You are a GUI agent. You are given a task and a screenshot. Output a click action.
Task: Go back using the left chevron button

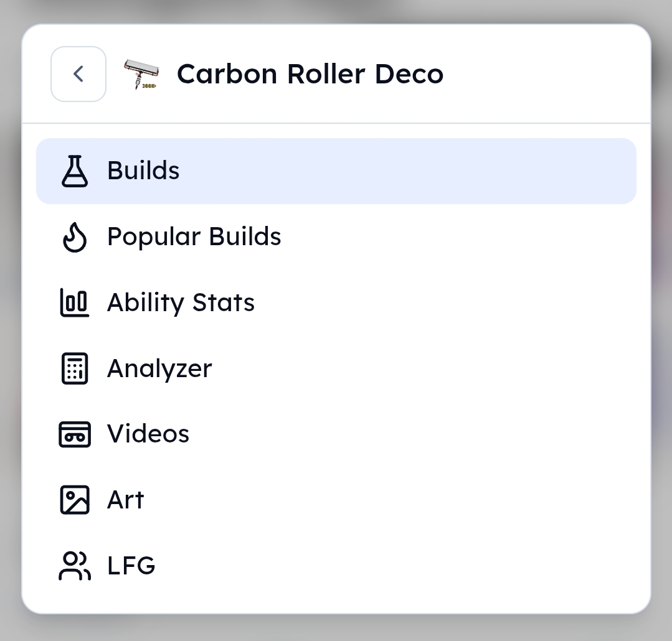point(78,74)
